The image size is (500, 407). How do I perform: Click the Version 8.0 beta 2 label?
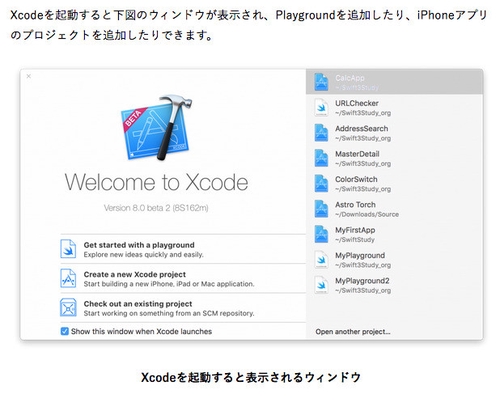coord(156,208)
